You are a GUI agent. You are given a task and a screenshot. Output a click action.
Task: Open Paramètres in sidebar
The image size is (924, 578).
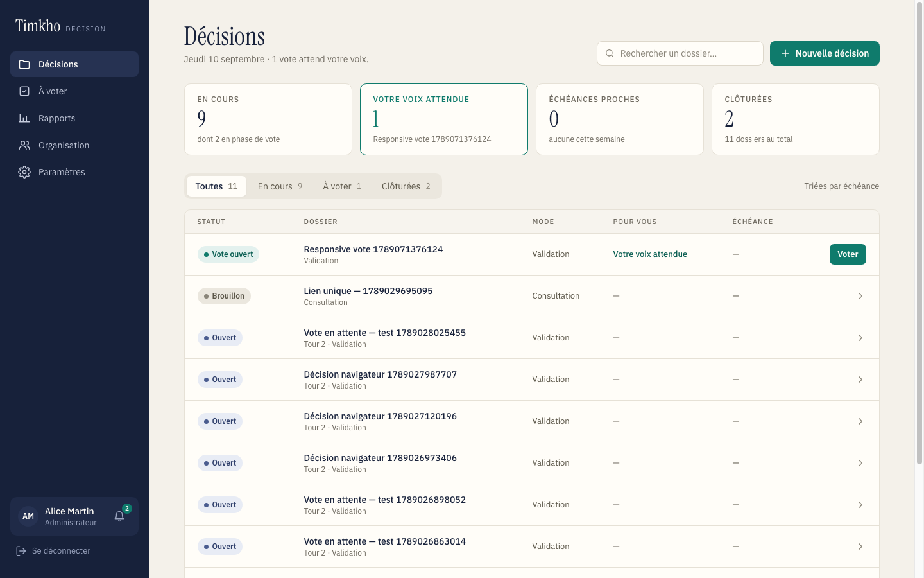click(74, 172)
